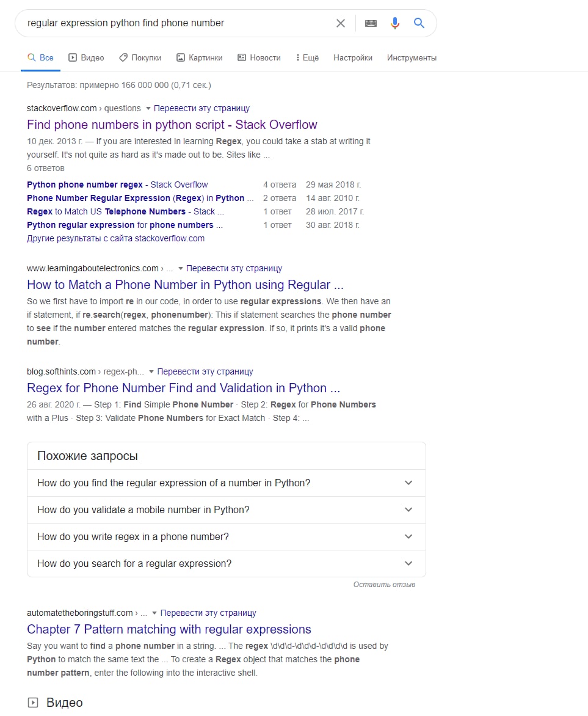Viewport: 588px width, 716px height.
Task: Open 'Phone Number Regular Expression (Regex) in Python' sitelink
Action: [x=140, y=198]
